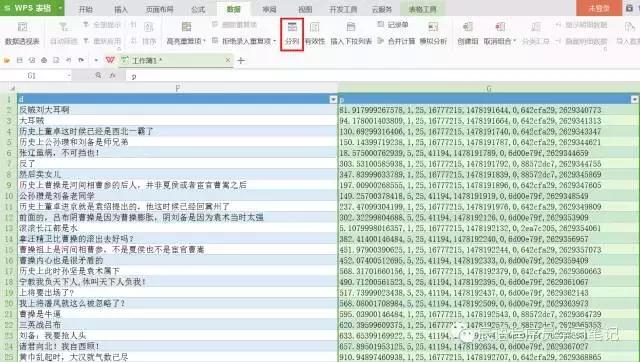Select column F header
640x362 pixels.
(178, 88)
